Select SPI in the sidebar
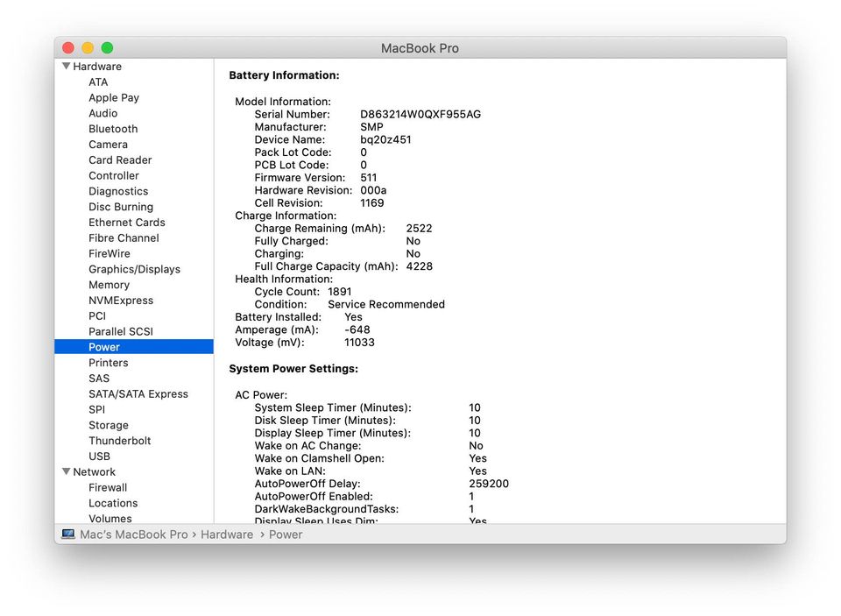Image resolution: width=841 pixels, height=616 pixels. 96,409
